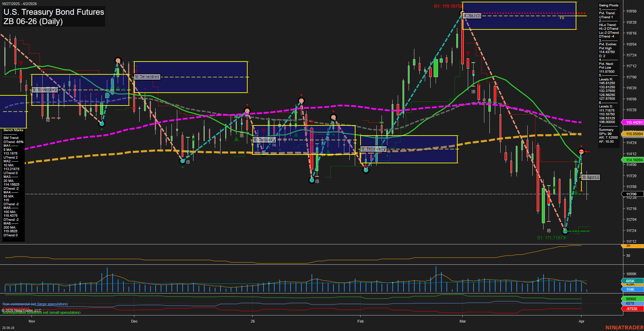Click the teal 605K volume marker
The width and height of the screenshot is (644, 331).
click(632, 281)
